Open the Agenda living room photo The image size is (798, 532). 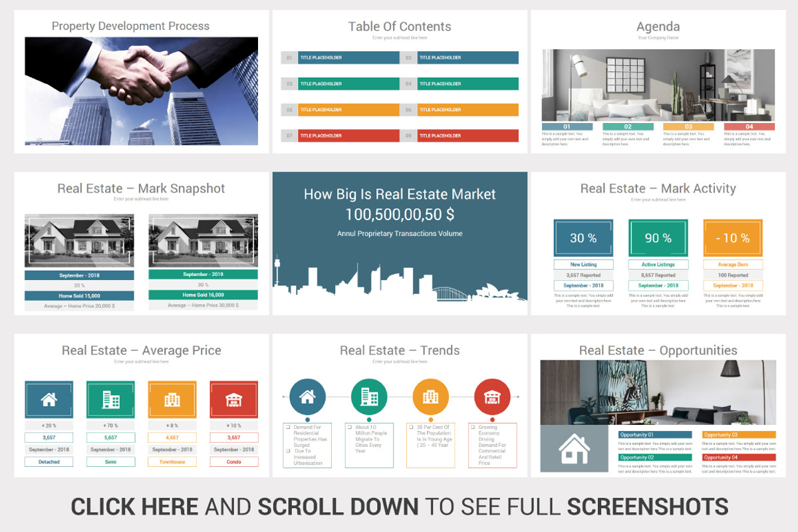658,85
